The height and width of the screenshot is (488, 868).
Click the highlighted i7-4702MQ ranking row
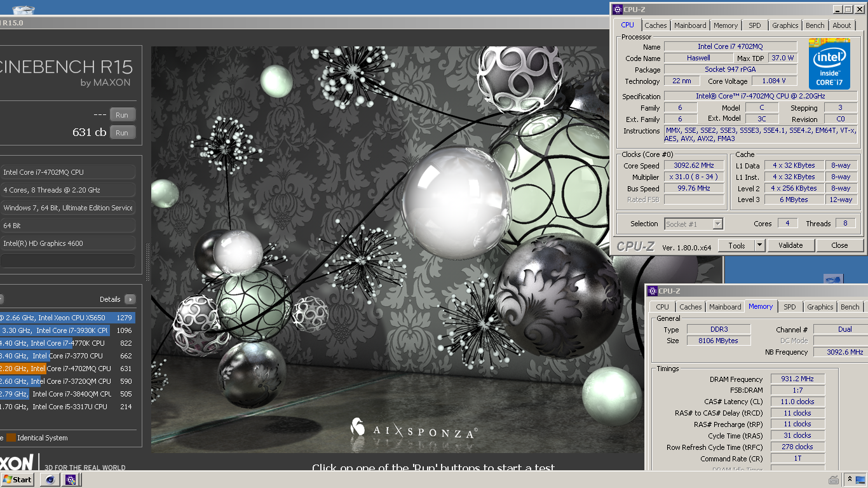coord(67,369)
